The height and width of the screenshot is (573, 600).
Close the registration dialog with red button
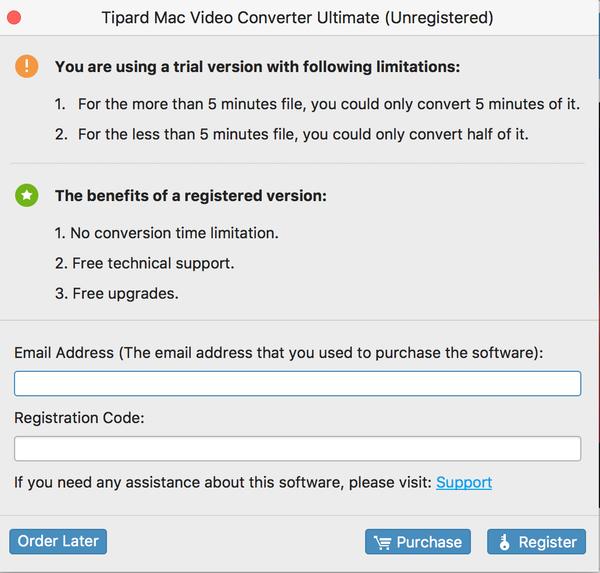coord(14,18)
